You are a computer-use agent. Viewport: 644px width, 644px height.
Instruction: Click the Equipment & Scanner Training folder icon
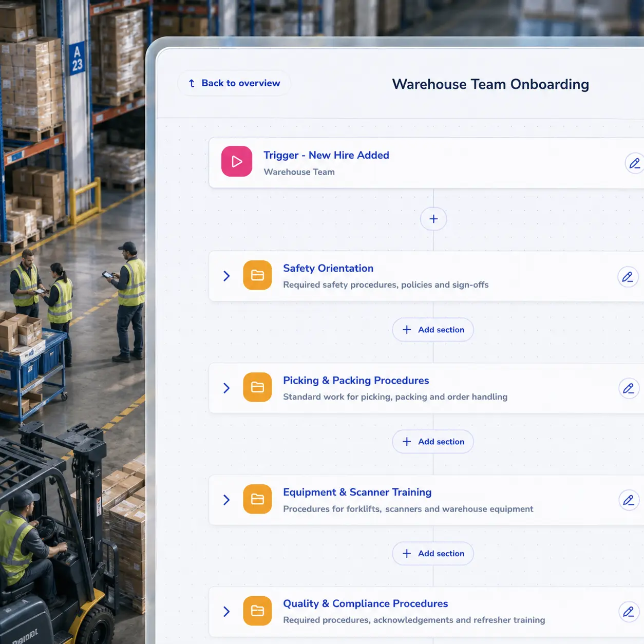[257, 499]
